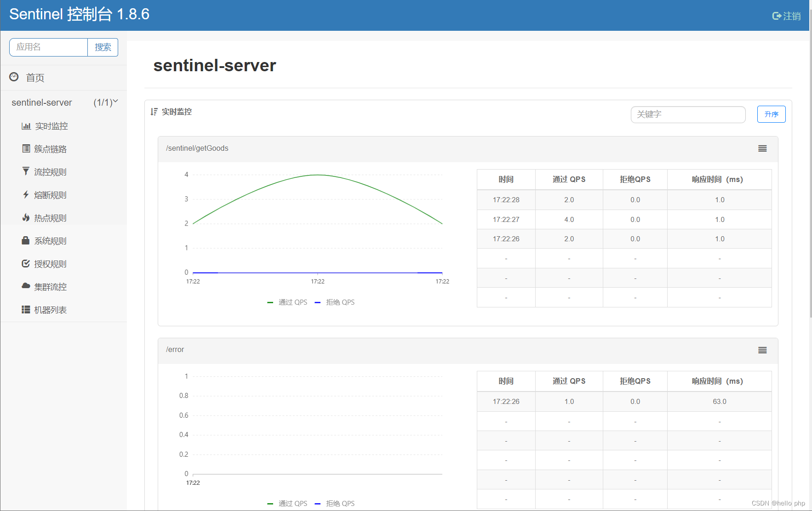812x511 pixels.
Task: Click the sentinel-server page heading
Action: tap(215, 65)
